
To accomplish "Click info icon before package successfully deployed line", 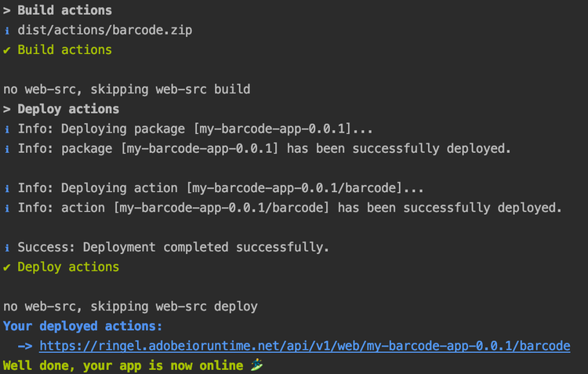I will pyautogui.click(x=7, y=149).
